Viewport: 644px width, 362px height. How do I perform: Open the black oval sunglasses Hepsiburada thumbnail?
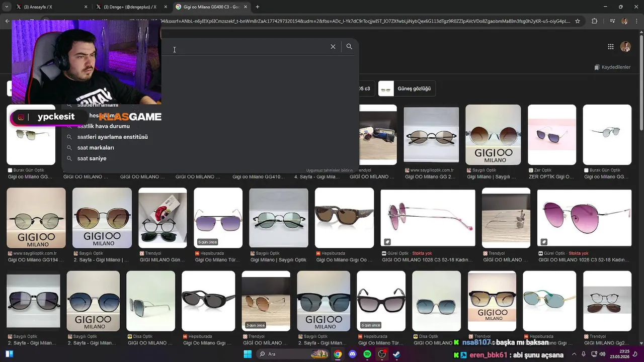(x=208, y=301)
